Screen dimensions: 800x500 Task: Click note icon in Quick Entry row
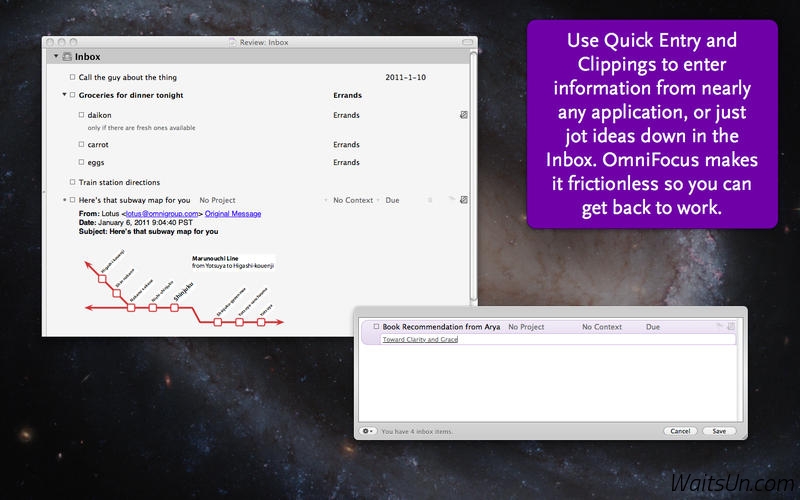pos(731,326)
